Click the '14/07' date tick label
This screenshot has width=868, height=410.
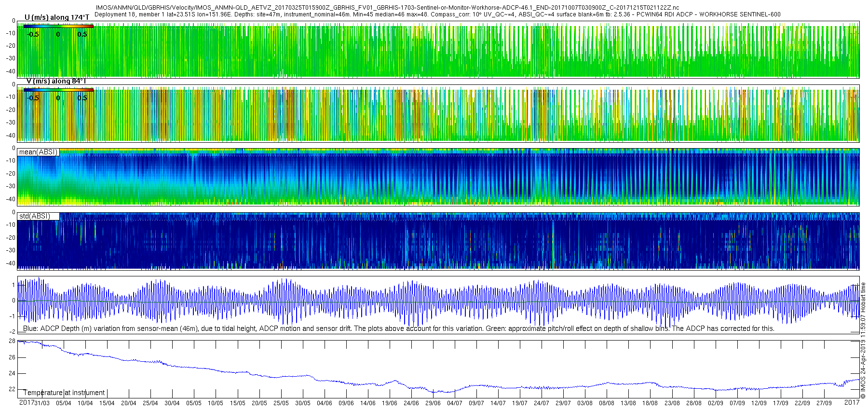(x=498, y=403)
